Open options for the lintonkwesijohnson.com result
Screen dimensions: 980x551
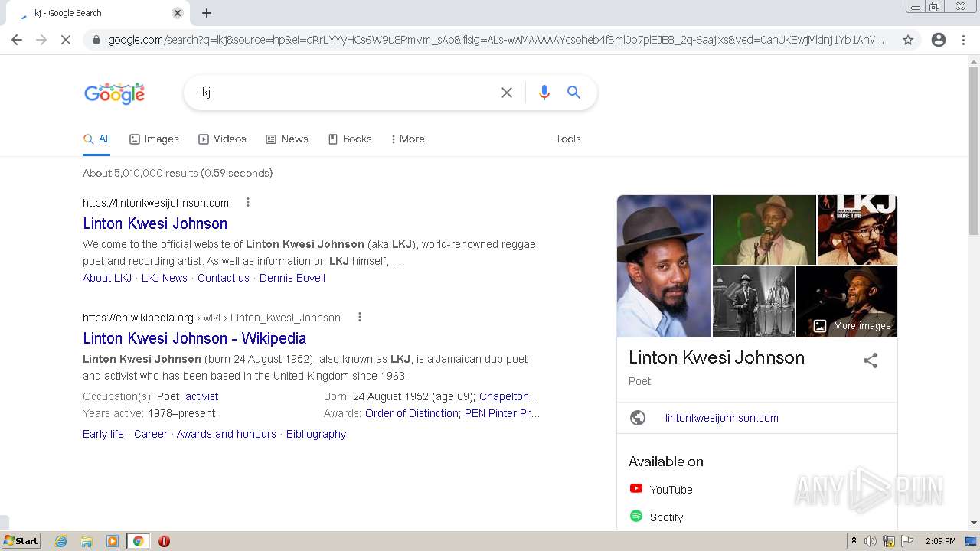[247, 203]
